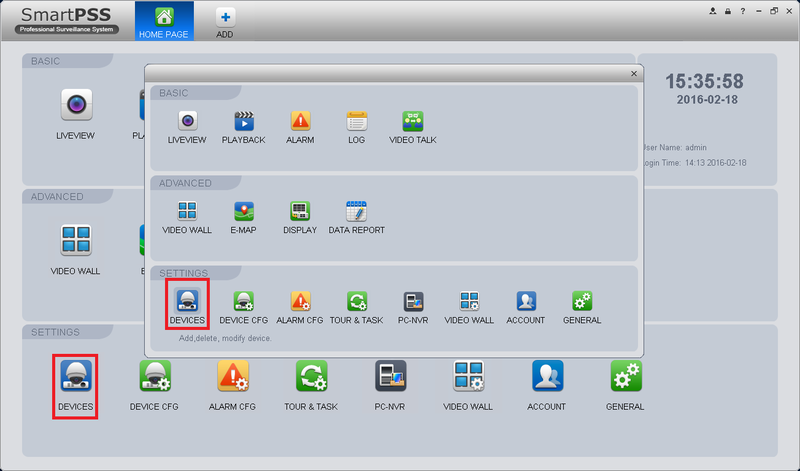Open Playback in the popup panel
This screenshot has height=471, width=800.
[x=243, y=128]
